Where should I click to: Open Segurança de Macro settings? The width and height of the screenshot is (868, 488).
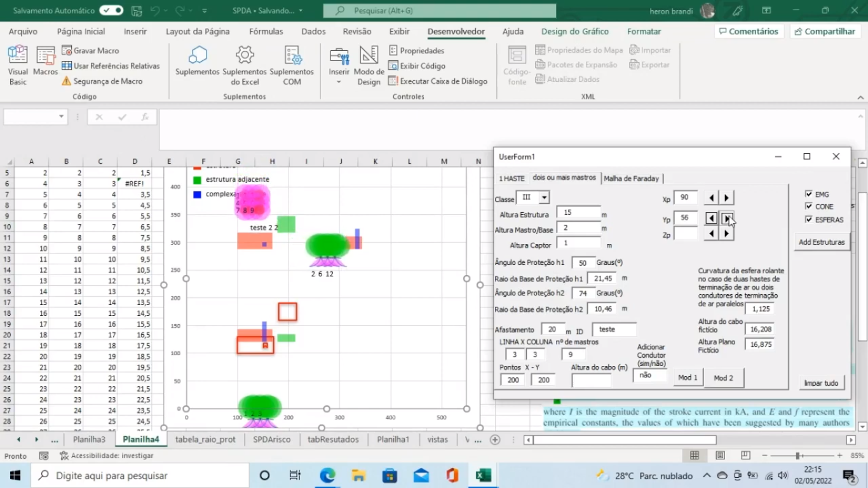(102, 81)
